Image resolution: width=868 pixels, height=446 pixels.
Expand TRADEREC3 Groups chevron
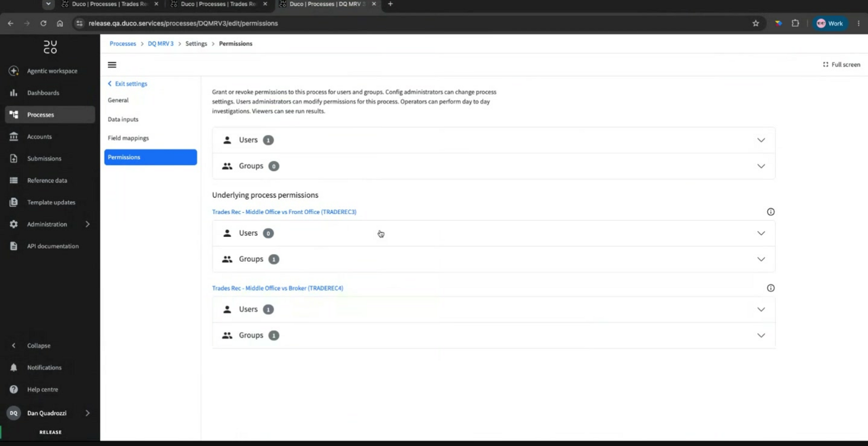pos(761,260)
